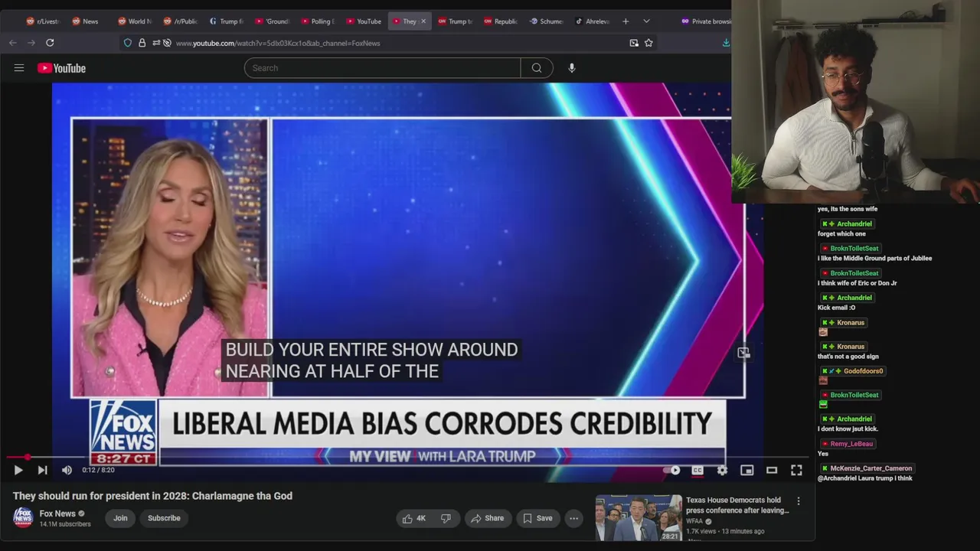Like the video with thumbs up
Viewport: 980px width, 551px height.
[414, 518]
